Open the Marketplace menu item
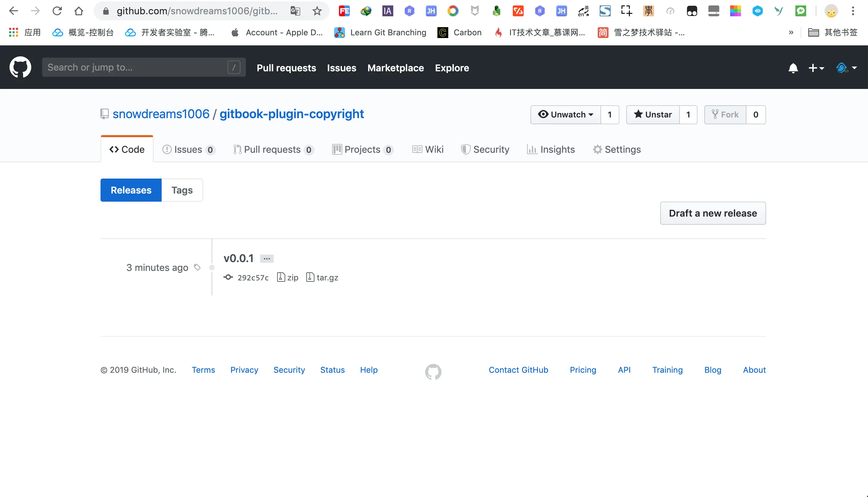Screen dimensions: 868x497 click(x=396, y=68)
